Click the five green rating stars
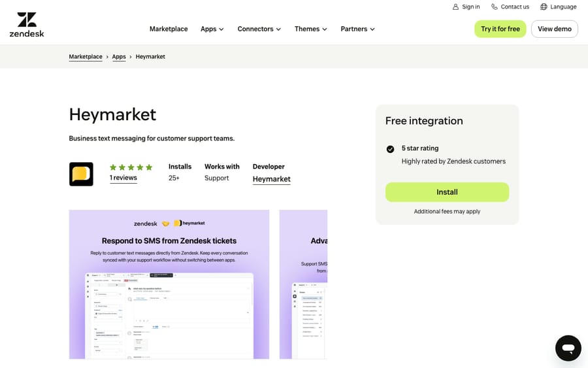 coord(131,167)
